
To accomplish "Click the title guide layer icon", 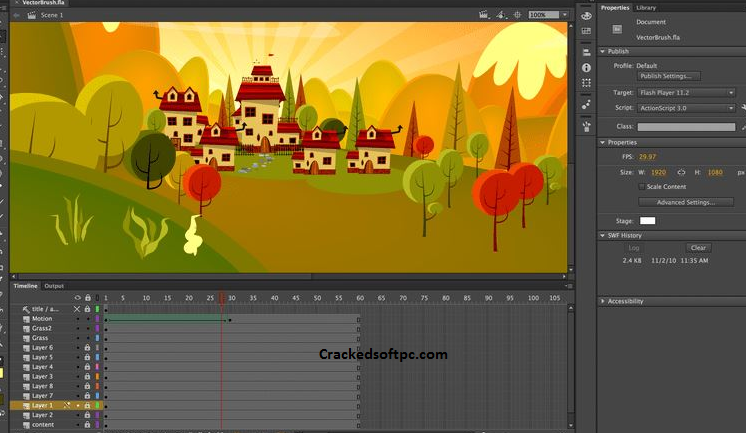I will 26,309.
